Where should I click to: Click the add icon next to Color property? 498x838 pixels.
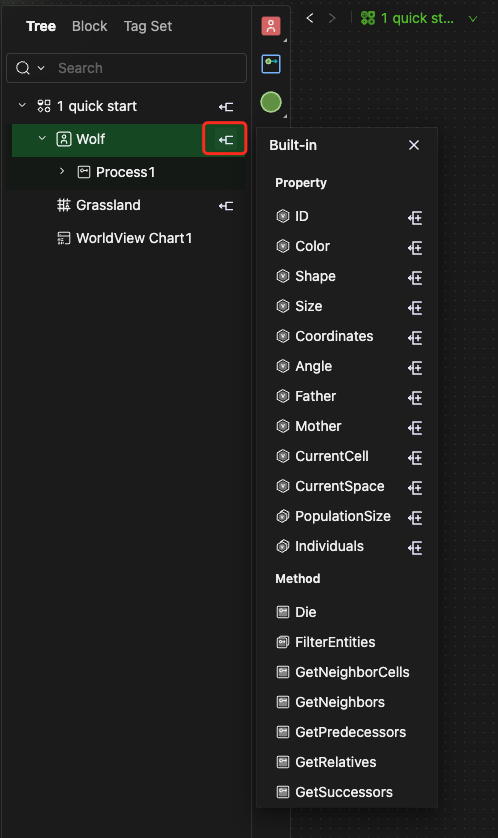[x=415, y=247]
